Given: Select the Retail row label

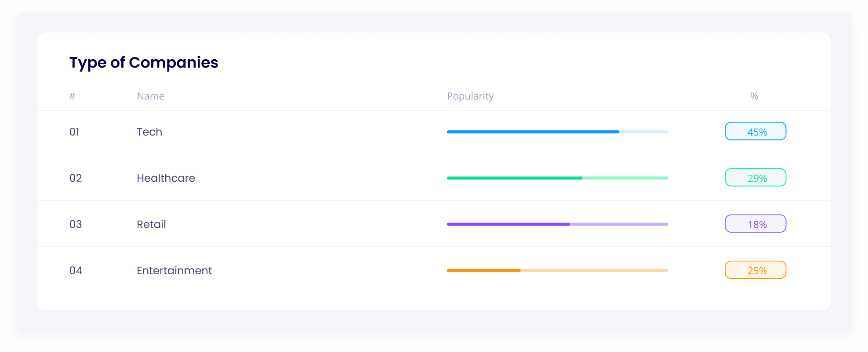Looking at the screenshot, I should point(151,224).
